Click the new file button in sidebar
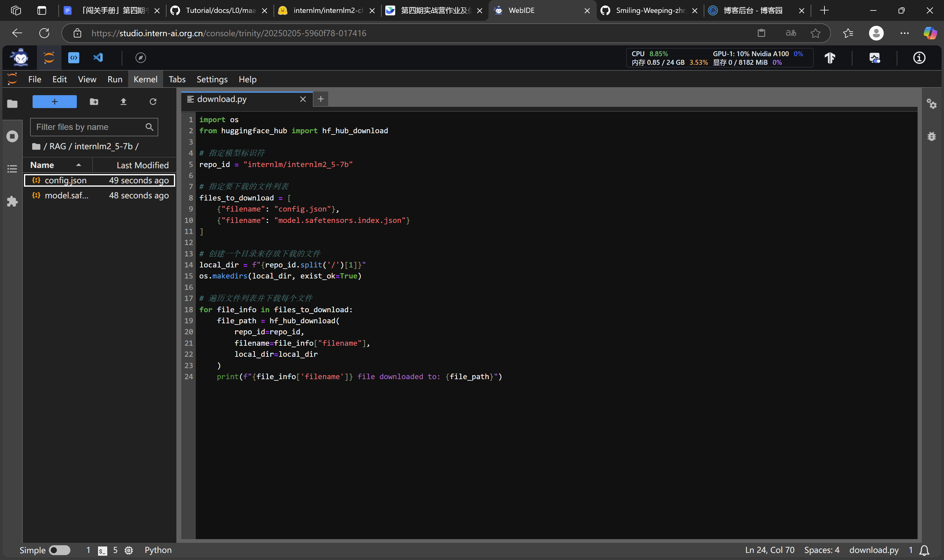This screenshot has width=944, height=560. click(55, 101)
